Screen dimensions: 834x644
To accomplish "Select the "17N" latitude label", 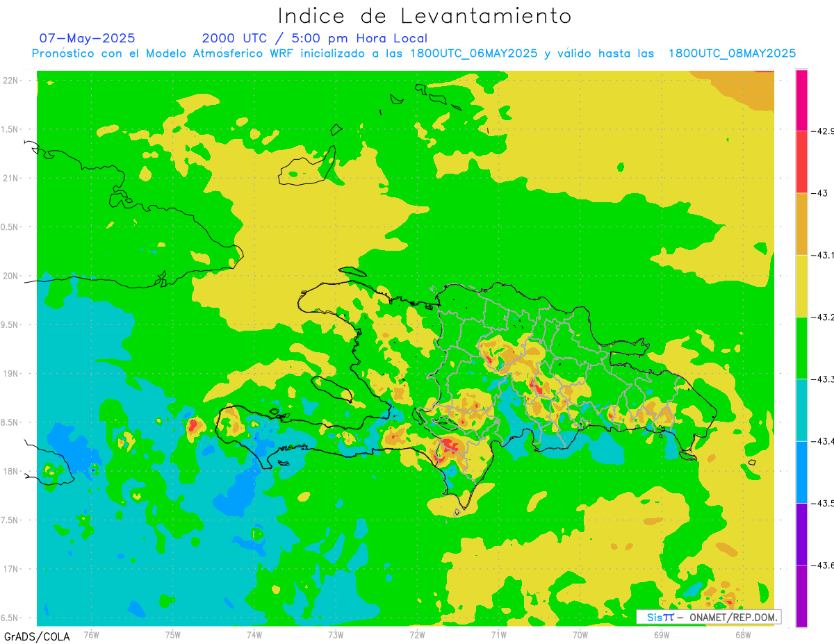I will [10, 569].
